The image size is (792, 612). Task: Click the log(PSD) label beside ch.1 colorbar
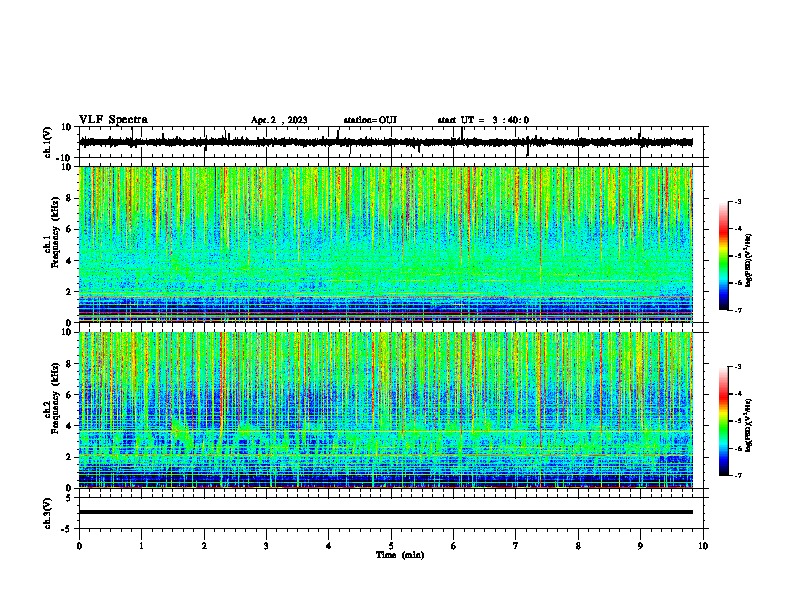pyautogui.click(x=749, y=260)
